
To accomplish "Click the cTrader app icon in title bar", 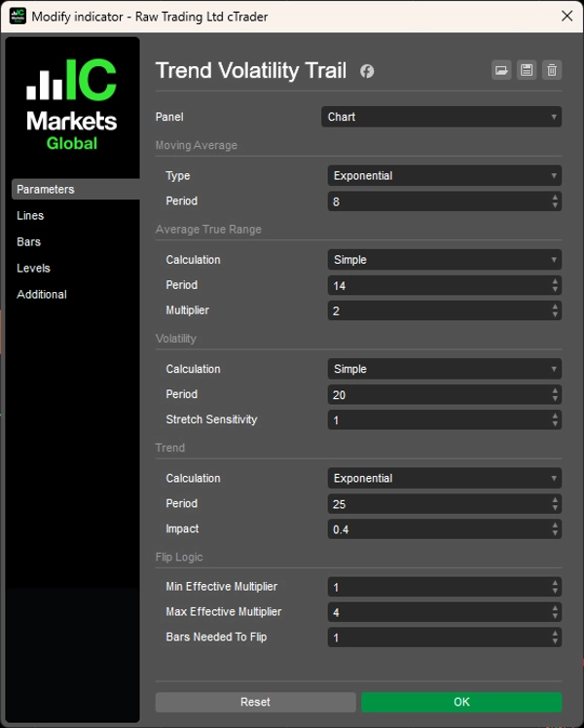I will tap(18, 17).
